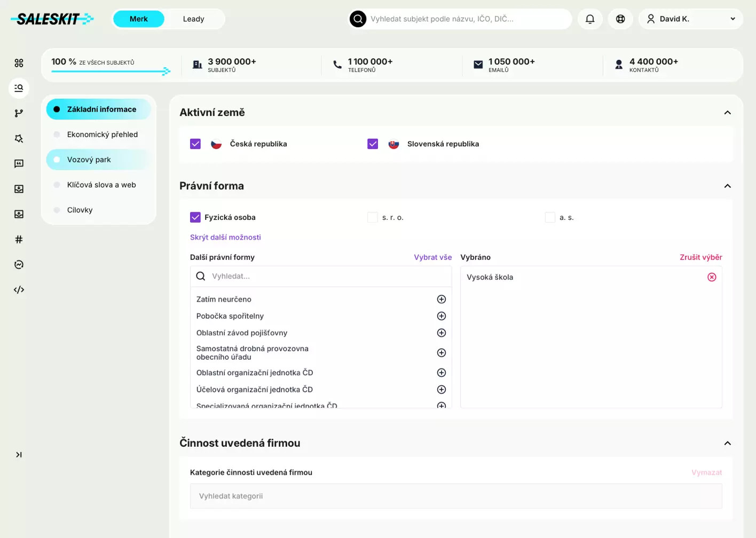
Task: Focus the Vyhledat kategorii input field
Action: 456,496
